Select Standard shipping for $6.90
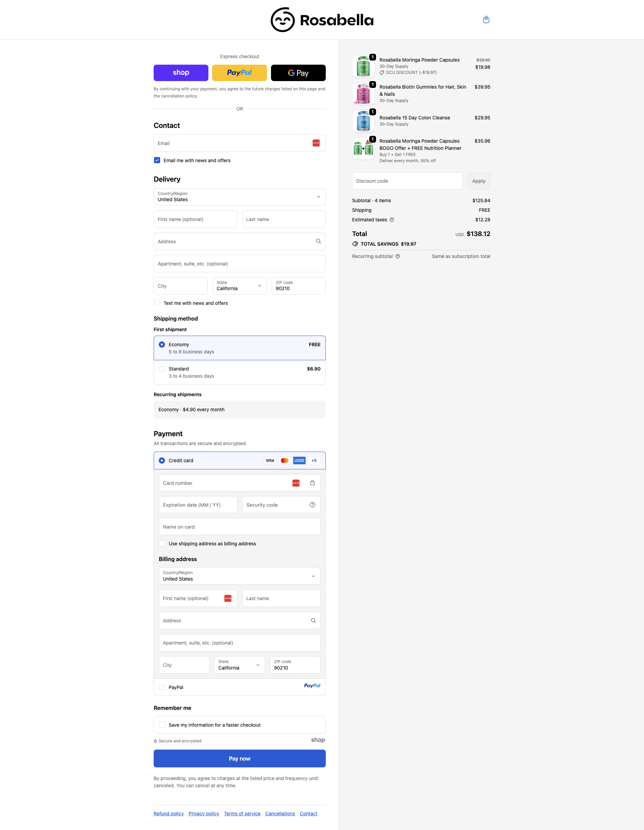 click(x=240, y=373)
